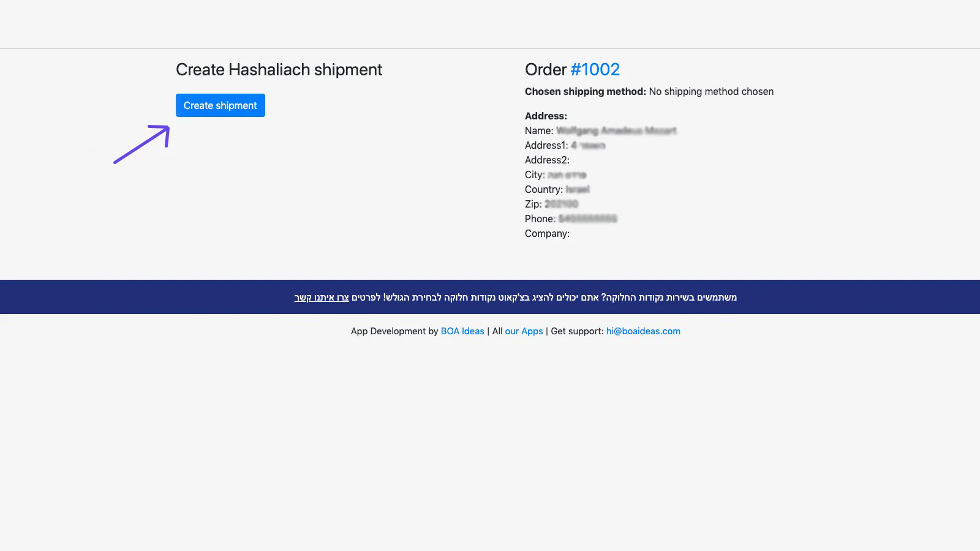Click the purple arrow pointing at the button
Viewport: 980px width, 551px height.
coord(141,144)
